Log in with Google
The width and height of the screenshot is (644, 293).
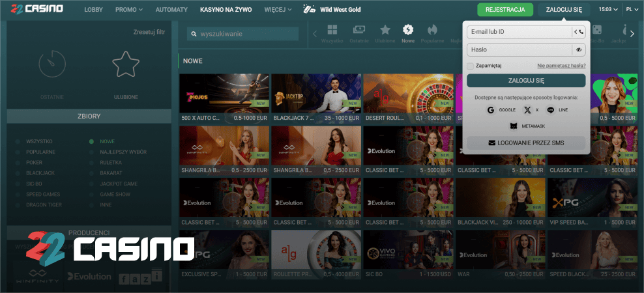500,110
